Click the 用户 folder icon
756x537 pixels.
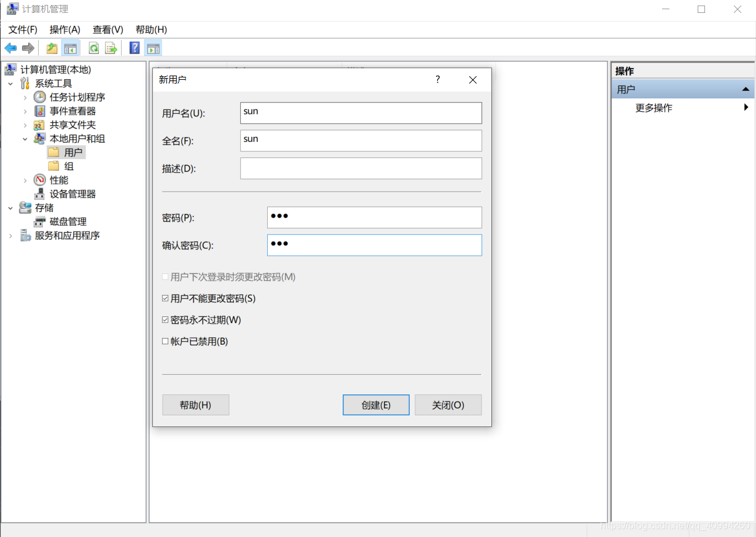click(x=54, y=152)
